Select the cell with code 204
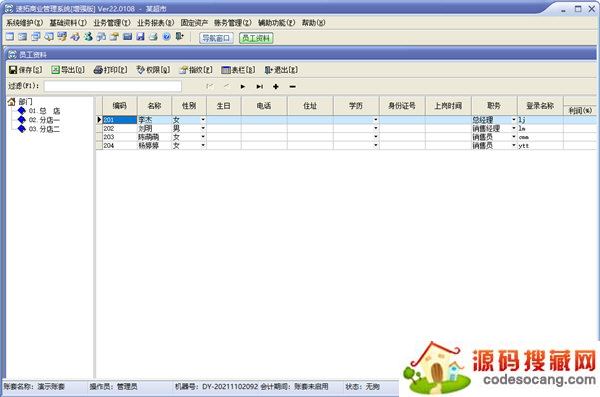 [x=120, y=145]
